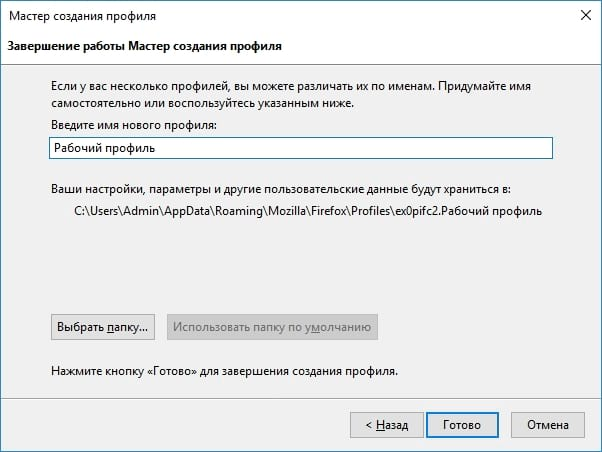Click the word профиль inside the name field

130,148
